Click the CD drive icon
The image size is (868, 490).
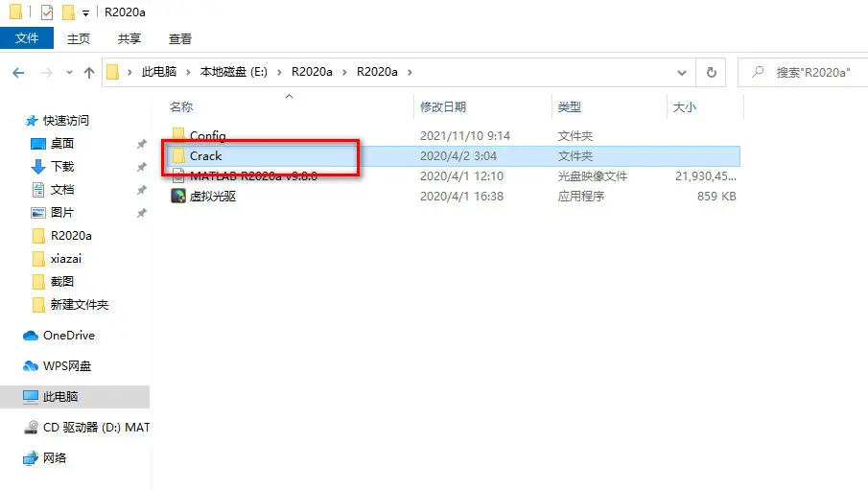31,428
